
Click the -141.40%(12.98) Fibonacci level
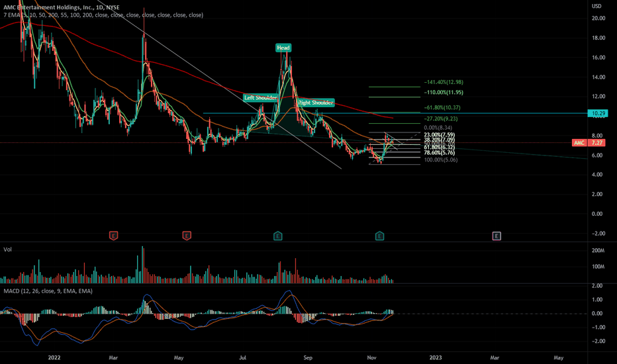coord(444,82)
